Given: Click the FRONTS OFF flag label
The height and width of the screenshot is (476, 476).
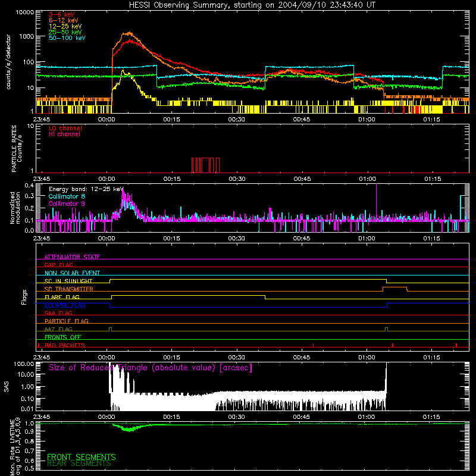Looking at the screenshot, I should (x=63, y=337).
